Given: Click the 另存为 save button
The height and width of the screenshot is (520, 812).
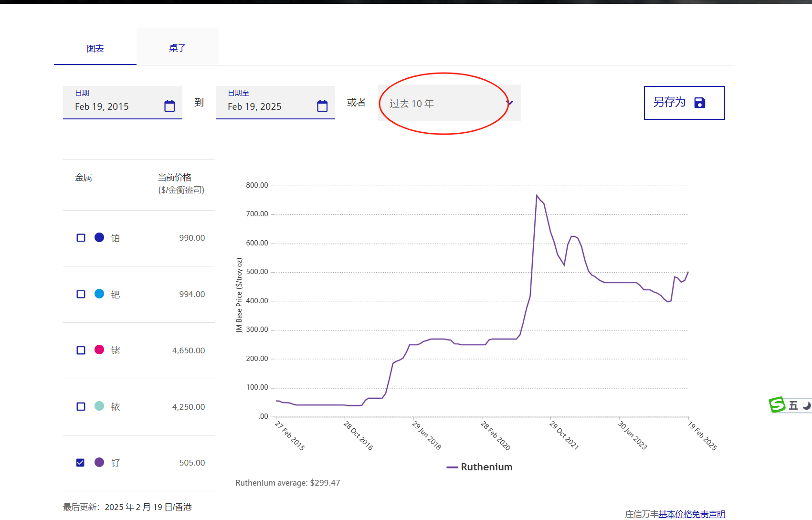Looking at the screenshot, I should (x=684, y=103).
